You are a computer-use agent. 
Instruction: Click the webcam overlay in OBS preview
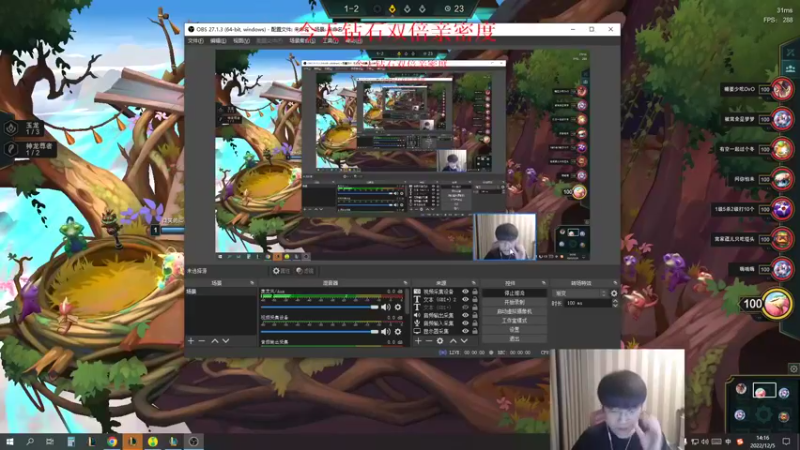[505, 237]
